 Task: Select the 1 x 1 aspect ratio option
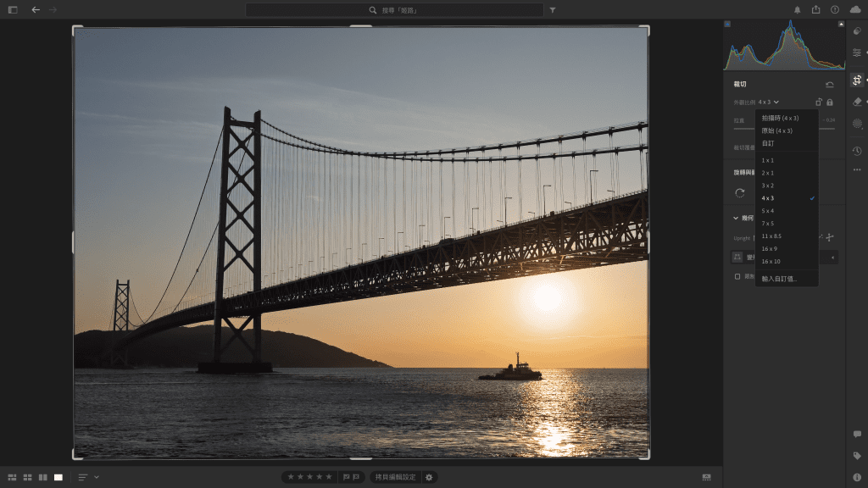[768, 160]
